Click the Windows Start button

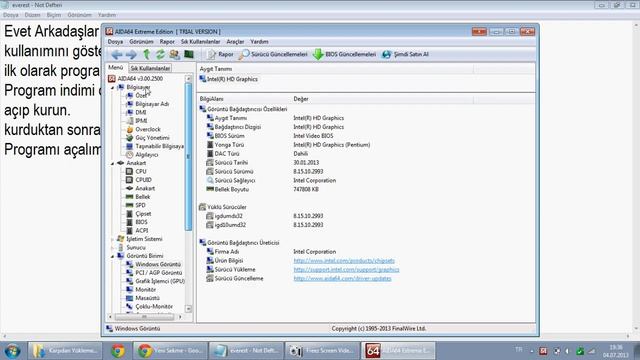pos(12,351)
